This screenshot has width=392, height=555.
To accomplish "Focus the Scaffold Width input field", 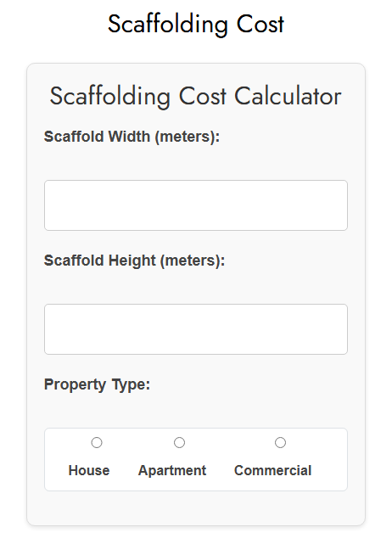I will tap(196, 205).
